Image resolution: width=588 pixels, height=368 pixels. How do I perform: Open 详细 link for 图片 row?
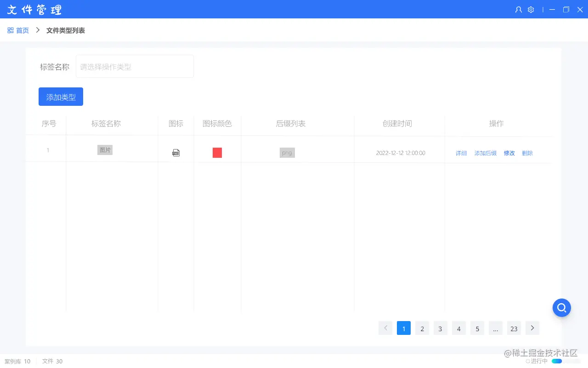(x=461, y=153)
